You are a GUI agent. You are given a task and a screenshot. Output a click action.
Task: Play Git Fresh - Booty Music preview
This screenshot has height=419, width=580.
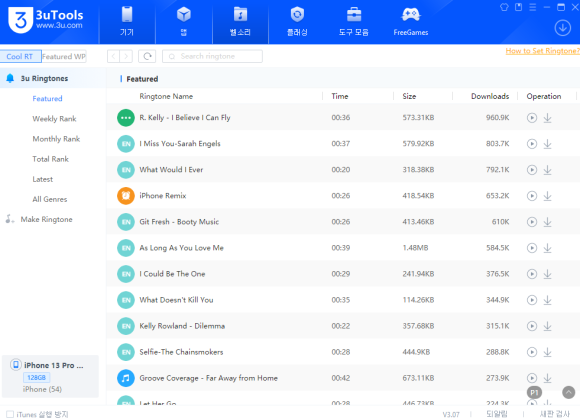[x=532, y=222]
